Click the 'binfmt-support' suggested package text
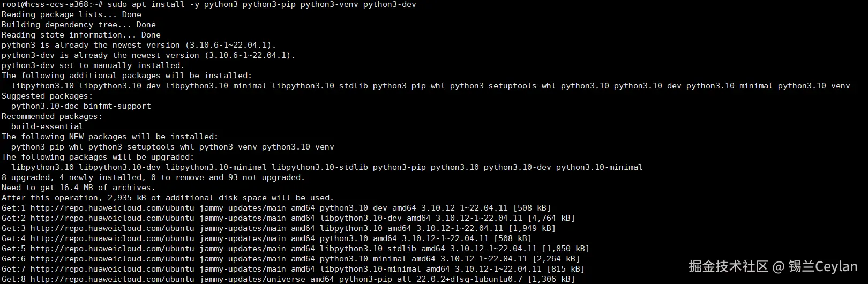Image resolution: width=868 pixels, height=284 pixels. click(x=117, y=106)
